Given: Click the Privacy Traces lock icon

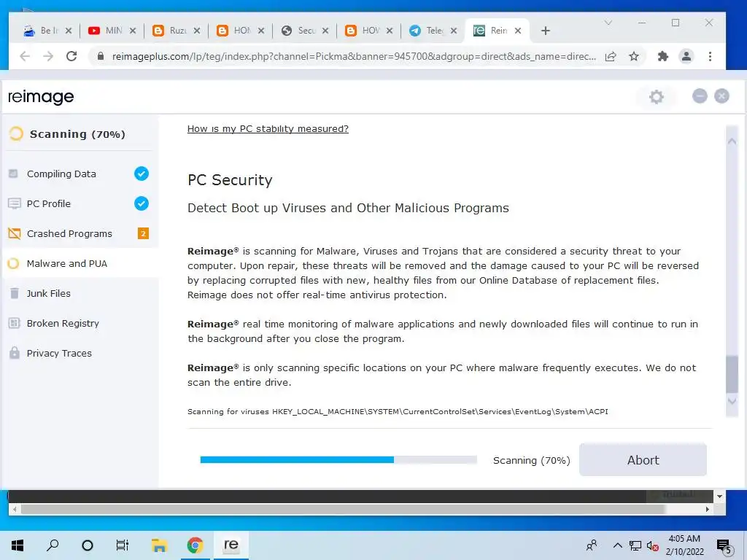Looking at the screenshot, I should tap(15, 354).
